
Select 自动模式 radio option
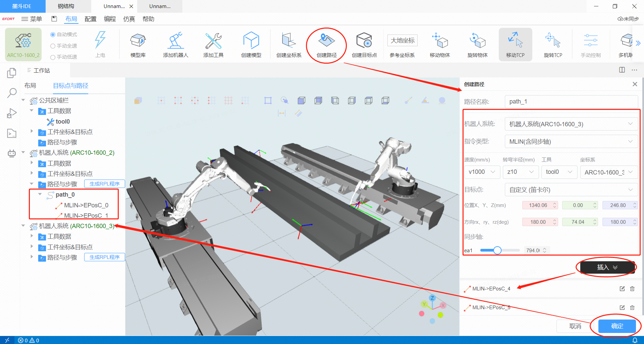[x=53, y=35]
